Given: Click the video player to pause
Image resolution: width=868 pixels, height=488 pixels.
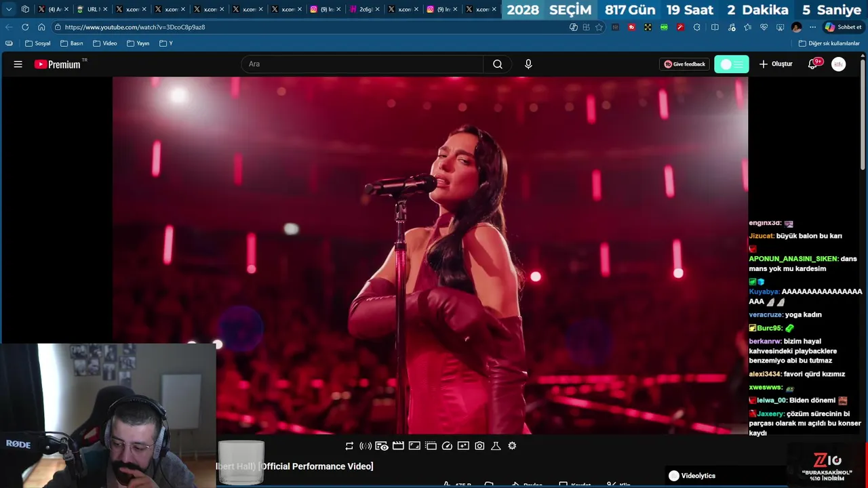Looking at the screenshot, I should [430, 255].
